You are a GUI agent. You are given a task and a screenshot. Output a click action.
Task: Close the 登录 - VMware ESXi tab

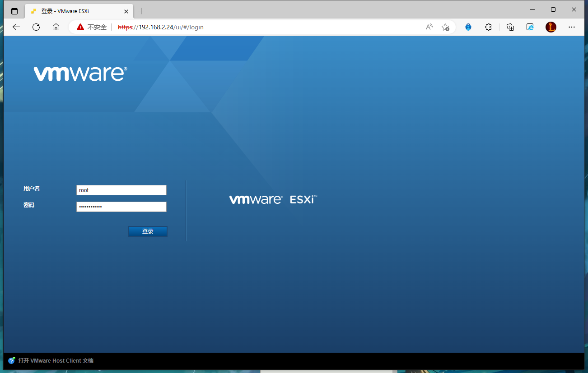[x=126, y=11]
